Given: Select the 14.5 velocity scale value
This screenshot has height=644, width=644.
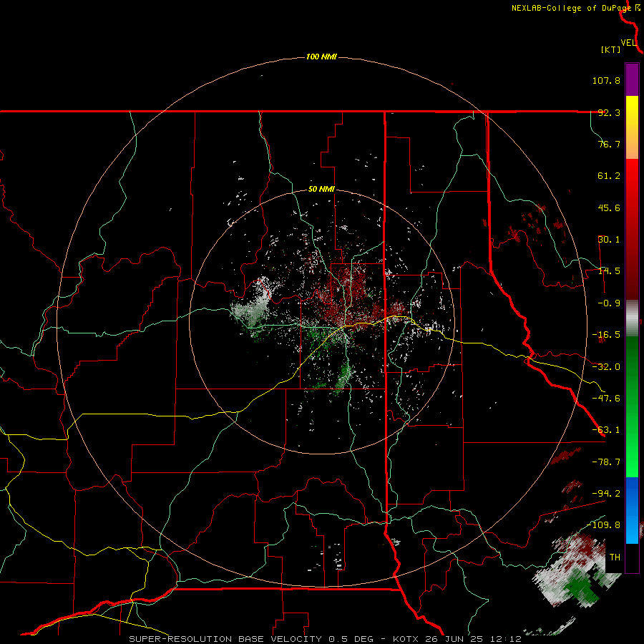Looking at the screenshot, I should (609, 271).
